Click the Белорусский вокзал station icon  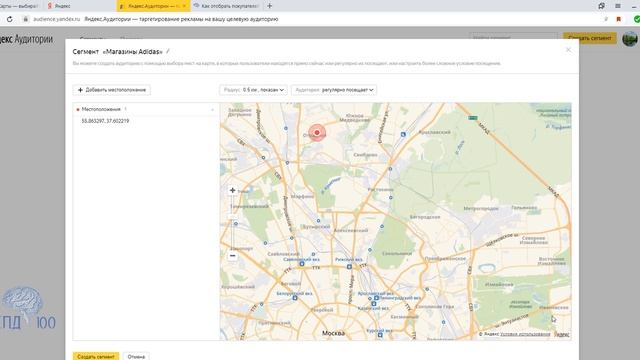pyautogui.click(x=295, y=298)
